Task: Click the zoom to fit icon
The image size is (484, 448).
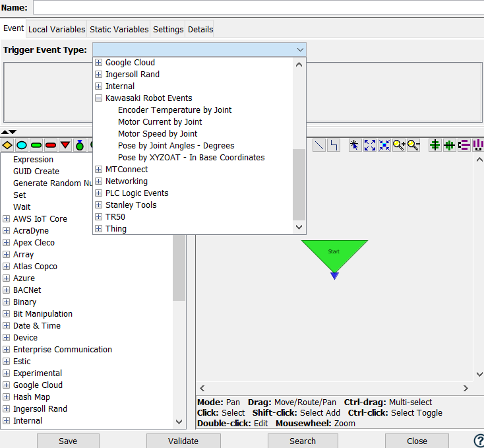Action: [369, 145]
